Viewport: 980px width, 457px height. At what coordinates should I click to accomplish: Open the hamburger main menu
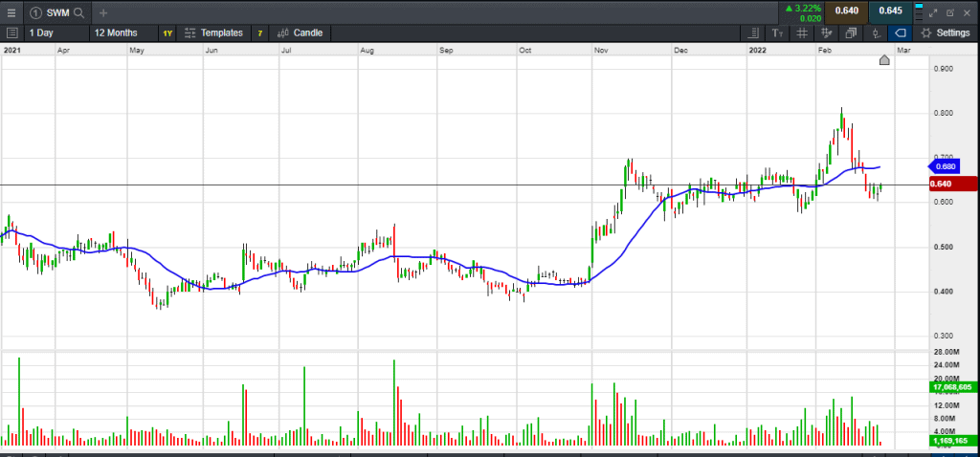pos(11,12)
